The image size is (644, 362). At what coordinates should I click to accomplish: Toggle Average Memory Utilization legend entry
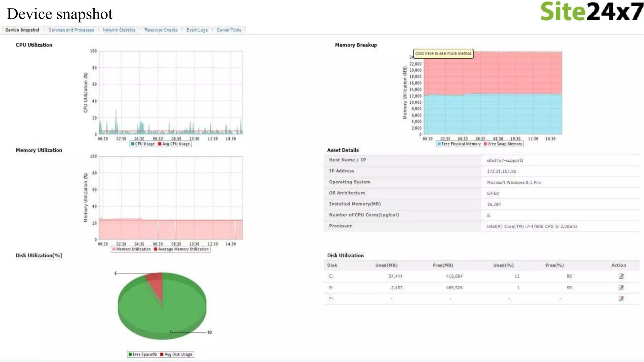tap(183, 249)
